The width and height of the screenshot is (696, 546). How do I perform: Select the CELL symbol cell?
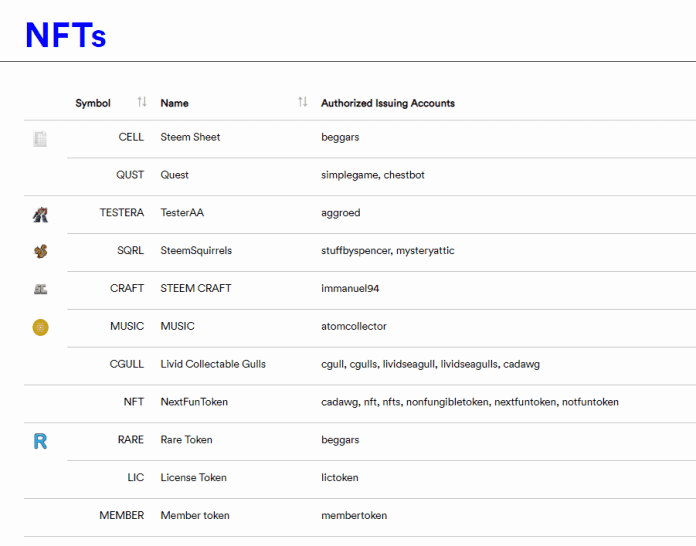point(131,137)
